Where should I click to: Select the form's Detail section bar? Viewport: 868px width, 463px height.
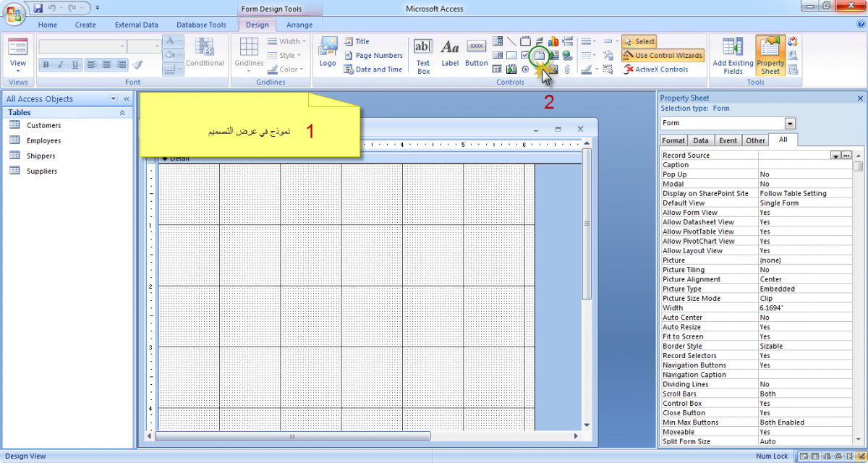coord(370,158)
